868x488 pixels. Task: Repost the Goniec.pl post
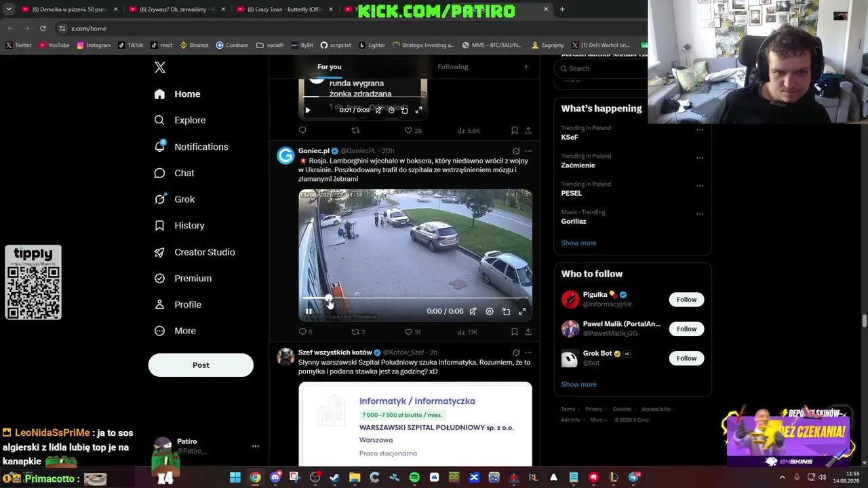point(358,331)
